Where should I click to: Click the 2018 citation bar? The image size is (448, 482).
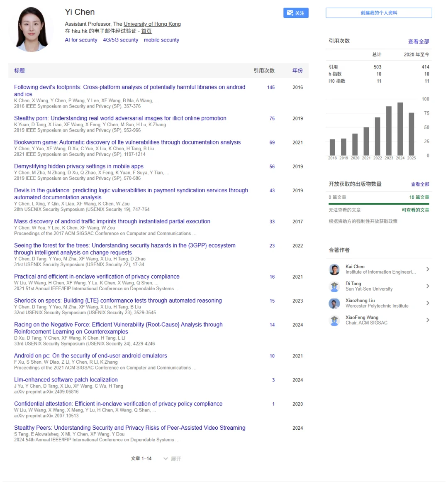coord(332,147)
